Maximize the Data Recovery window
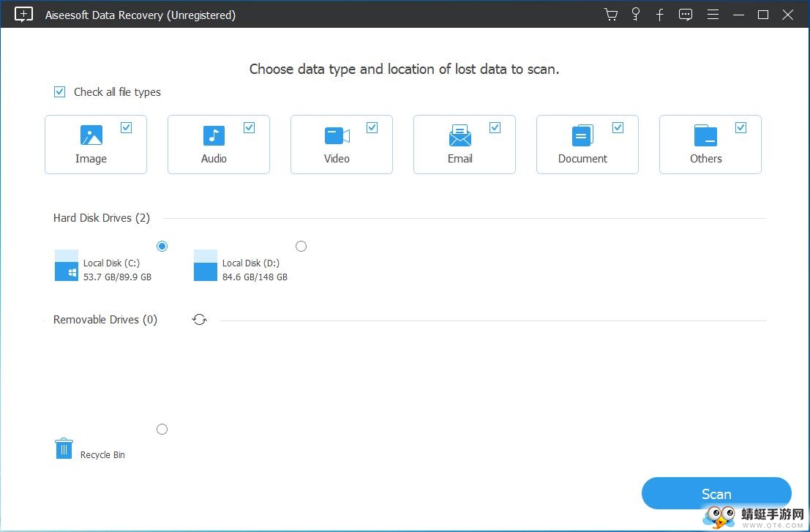 [763, 15]
